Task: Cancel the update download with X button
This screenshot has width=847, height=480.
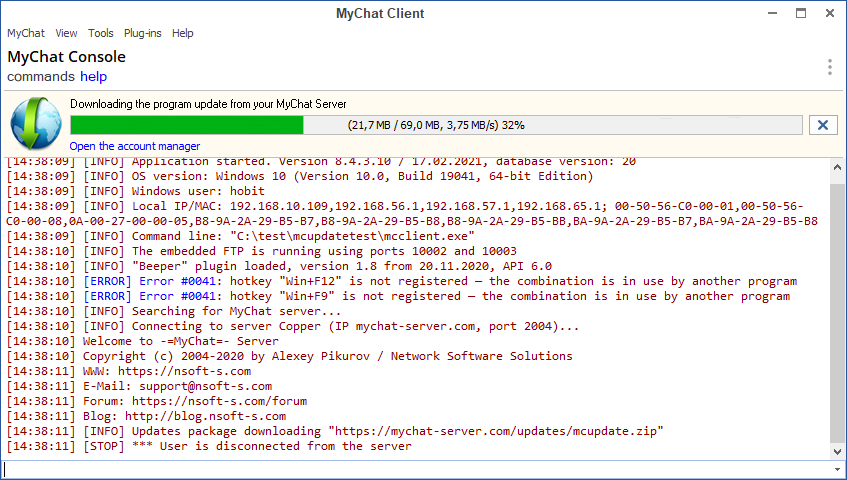Action: 822,125
